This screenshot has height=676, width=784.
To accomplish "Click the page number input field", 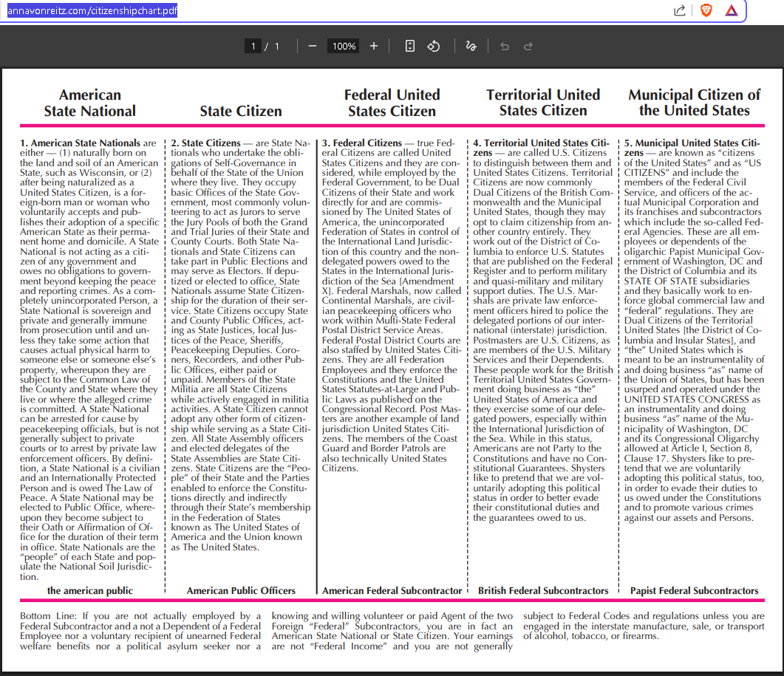I will point(253,47).
